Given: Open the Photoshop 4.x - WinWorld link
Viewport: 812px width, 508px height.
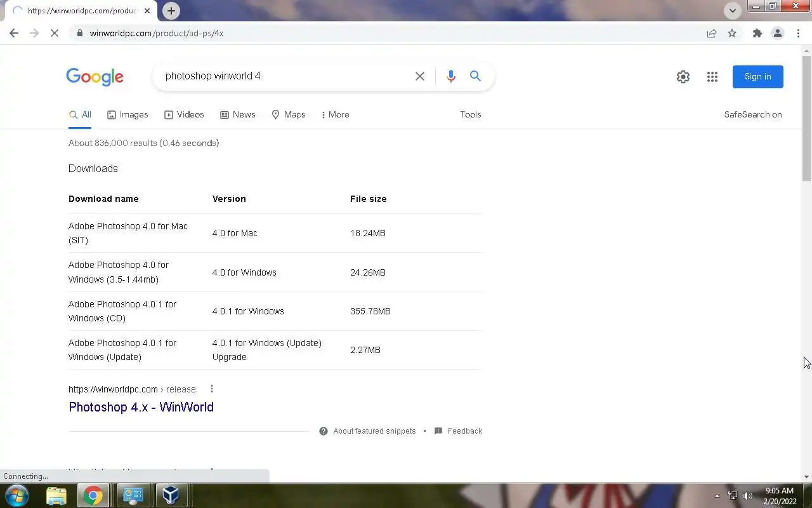Looking at the screenshot, I should click(141, 407).
